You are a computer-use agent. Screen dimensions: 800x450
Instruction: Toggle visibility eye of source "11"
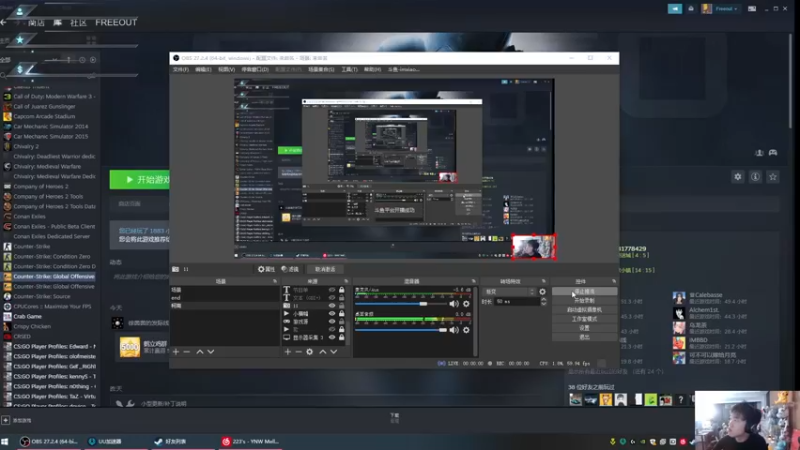332,306
